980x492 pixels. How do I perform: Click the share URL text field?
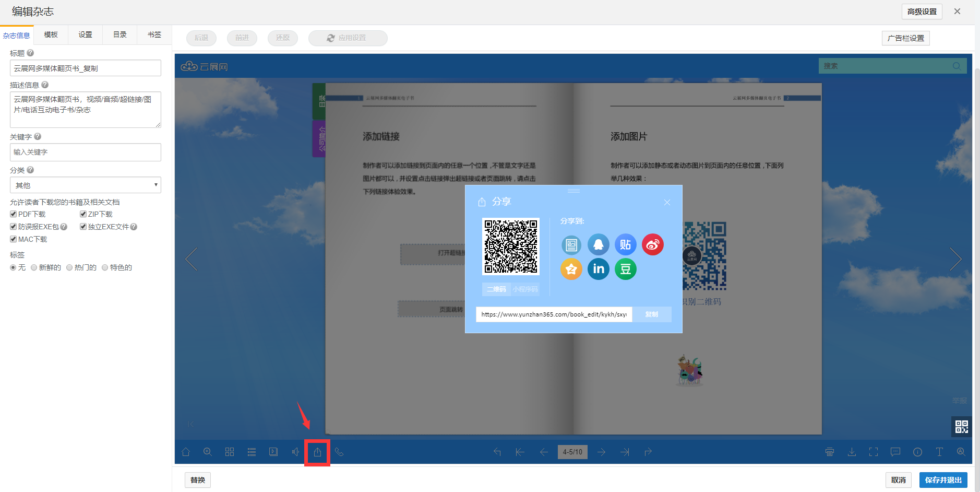tap(554, 314)
